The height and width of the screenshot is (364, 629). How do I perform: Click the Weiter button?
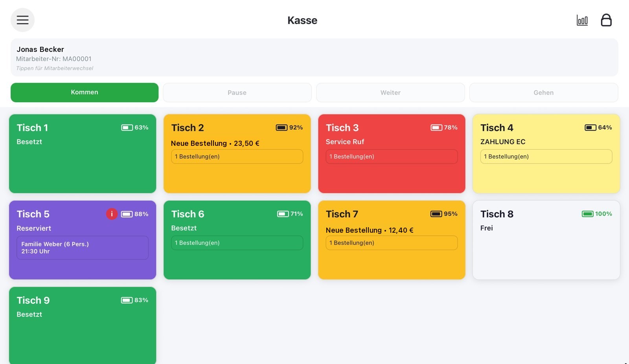point(390,93)
